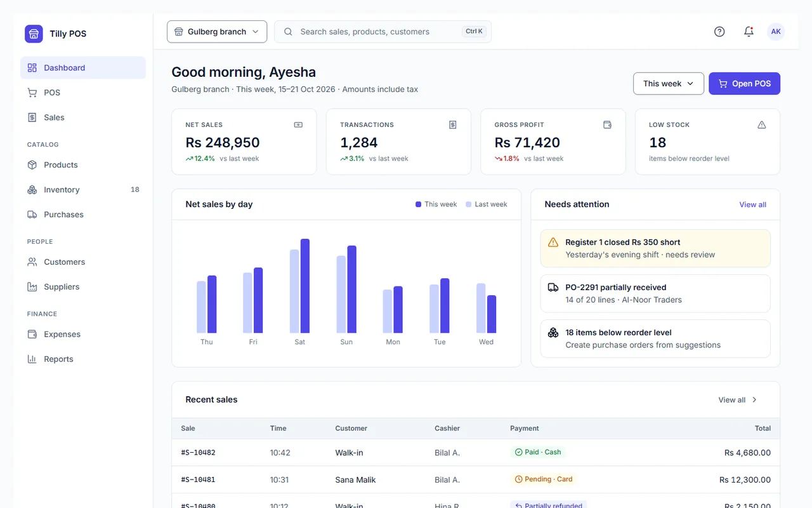Click the Open POS button
Screen dimensions: 812x508
tap(744, 84)
